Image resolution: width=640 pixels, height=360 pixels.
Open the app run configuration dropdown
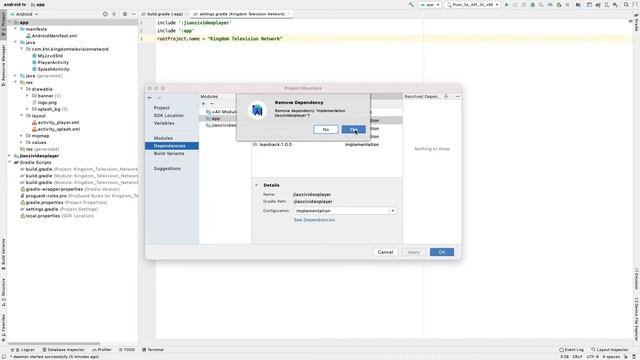tap(430, 5)
